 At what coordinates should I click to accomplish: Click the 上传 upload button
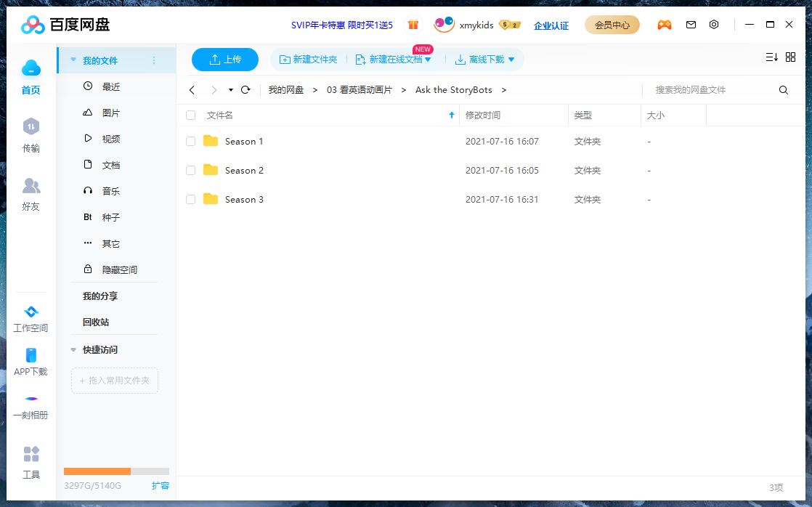(x=224, y=60)
